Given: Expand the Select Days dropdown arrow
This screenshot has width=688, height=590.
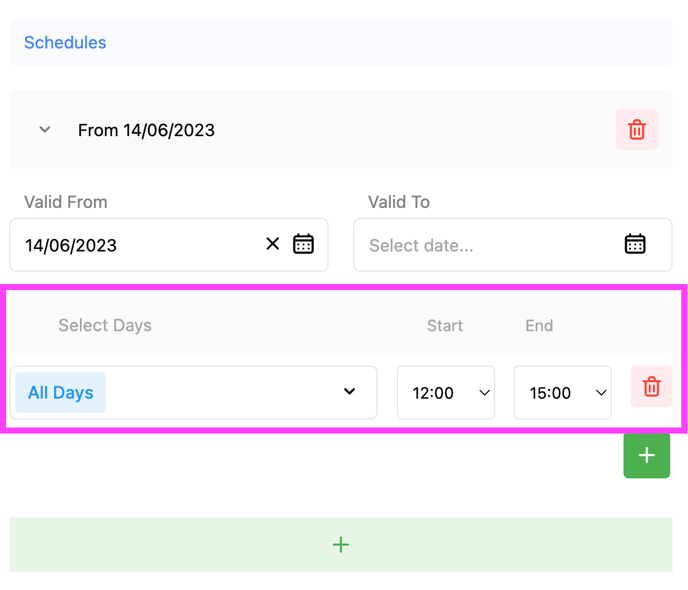Looking at the screenshot, I should 349,392.
